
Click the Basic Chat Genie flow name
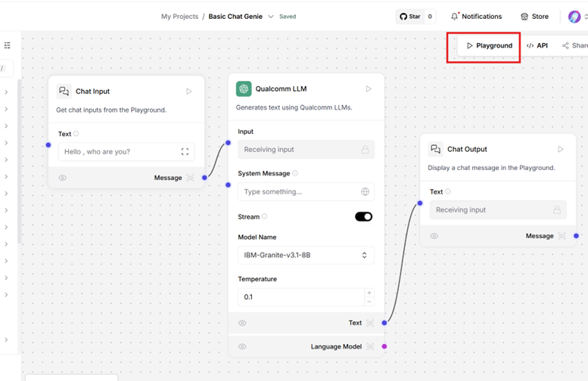[235, 17]
